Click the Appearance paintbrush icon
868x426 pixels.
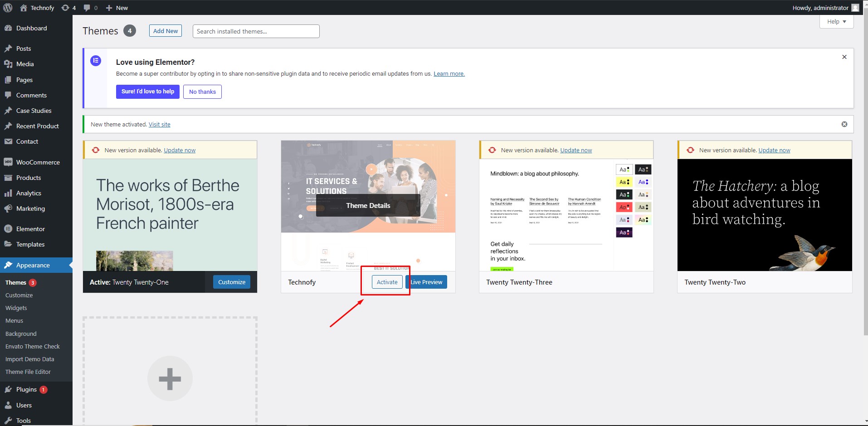8,265
